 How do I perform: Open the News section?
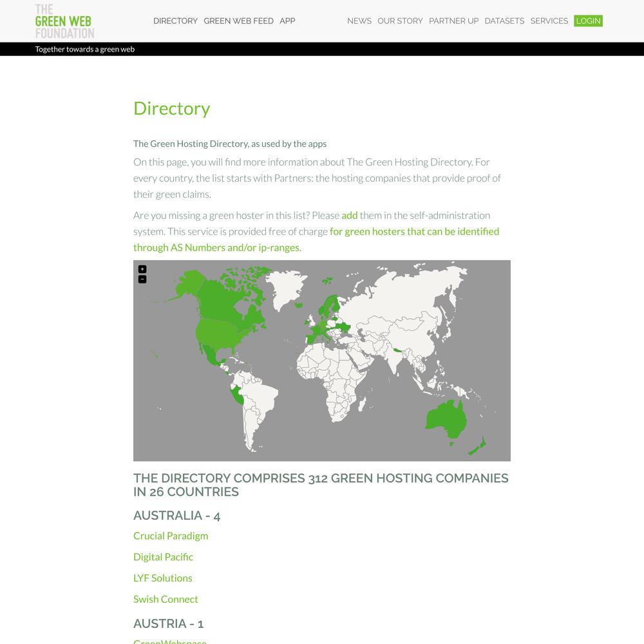(x=359, y=21)
